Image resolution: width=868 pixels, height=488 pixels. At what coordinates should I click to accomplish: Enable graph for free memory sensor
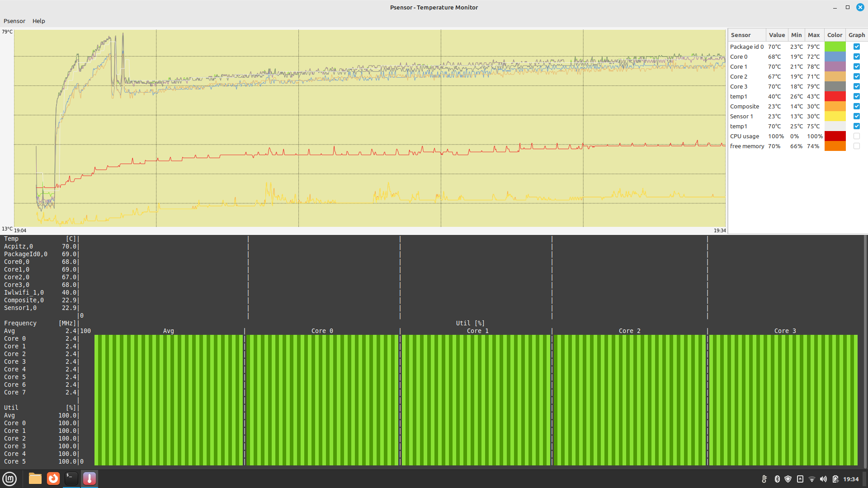tap(856, 146)
